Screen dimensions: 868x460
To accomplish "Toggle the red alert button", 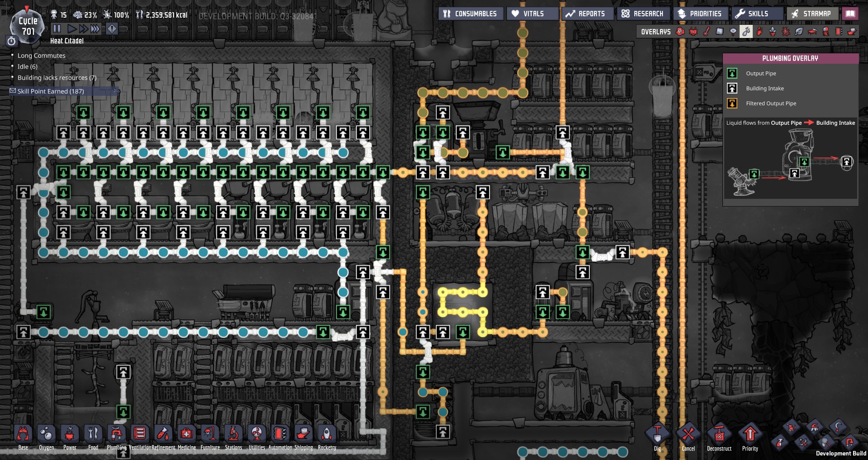I will [x=112, y=29].
